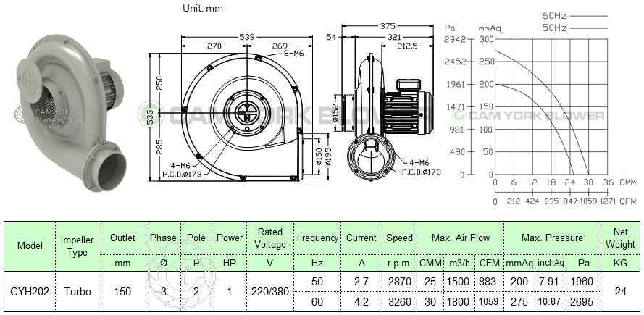Click the 375 side-view overall dimension
This screenshot has width=644, height=315.
point(388,26)
